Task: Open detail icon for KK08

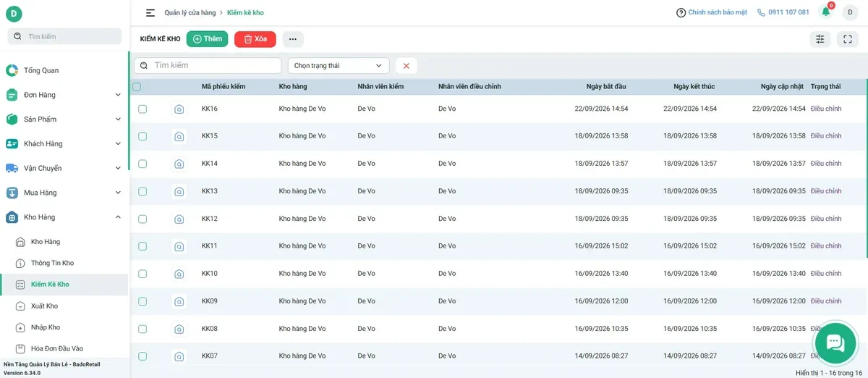Action: [x=179, y=329]
